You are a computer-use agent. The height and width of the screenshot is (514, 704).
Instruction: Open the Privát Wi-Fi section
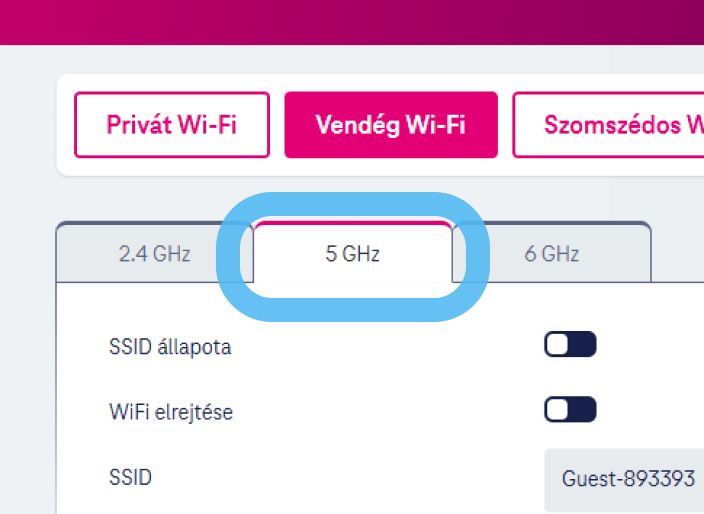click(172, 125)
